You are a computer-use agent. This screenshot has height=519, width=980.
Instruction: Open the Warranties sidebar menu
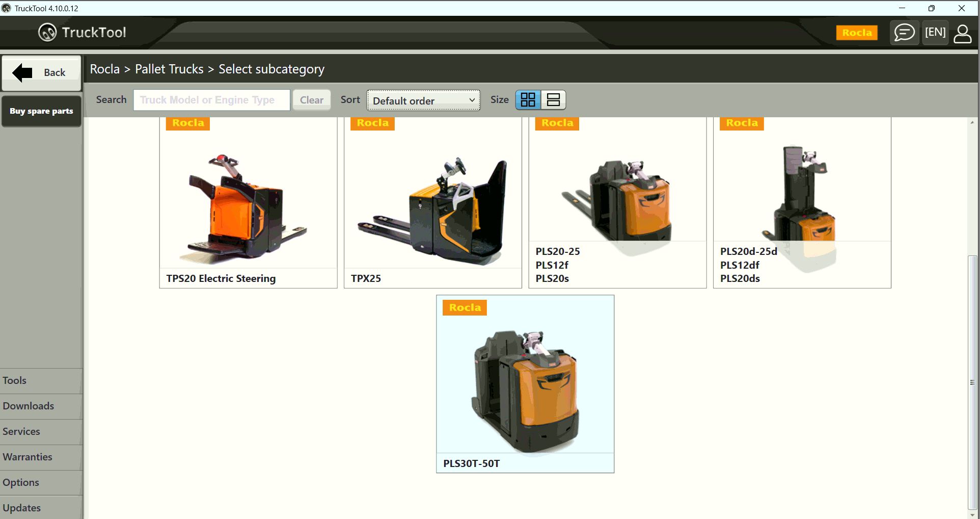(41, 457)
